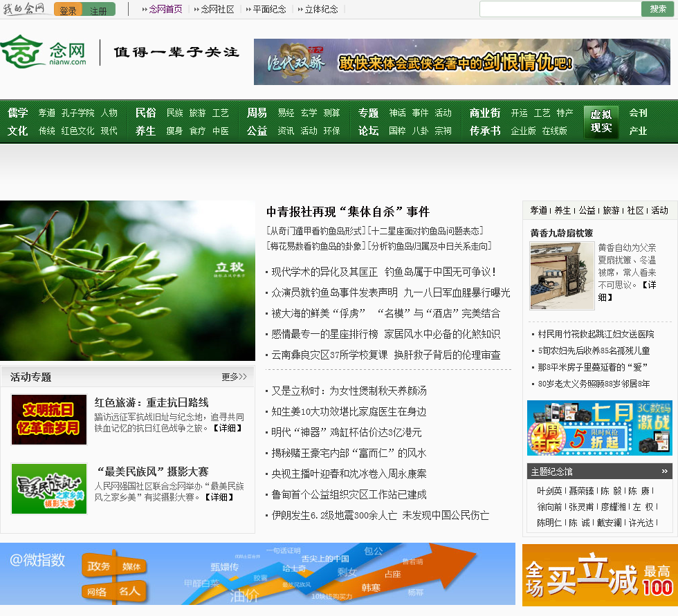The image size is (678, 616).
Task: Click the green 注册 register button
Action: (98, 10)
